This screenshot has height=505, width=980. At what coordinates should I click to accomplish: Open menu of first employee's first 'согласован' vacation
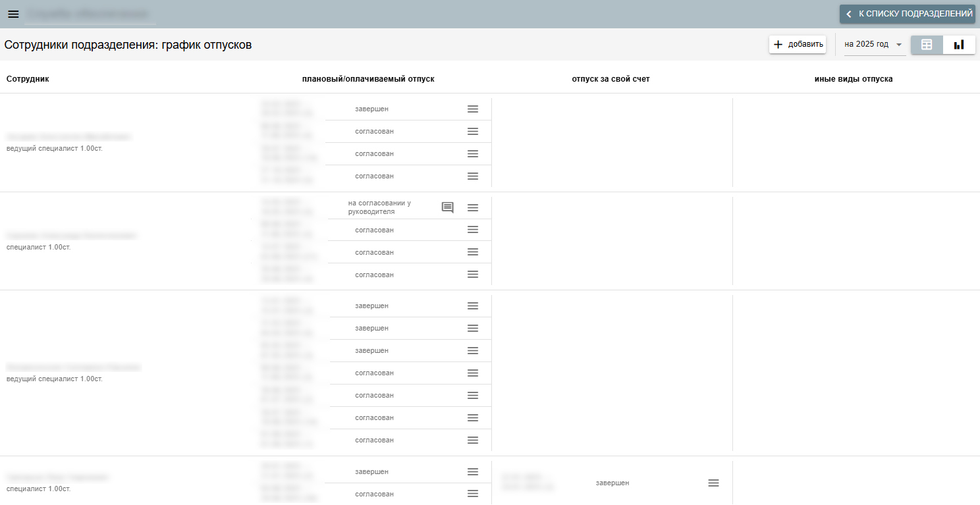coord(473,131)
